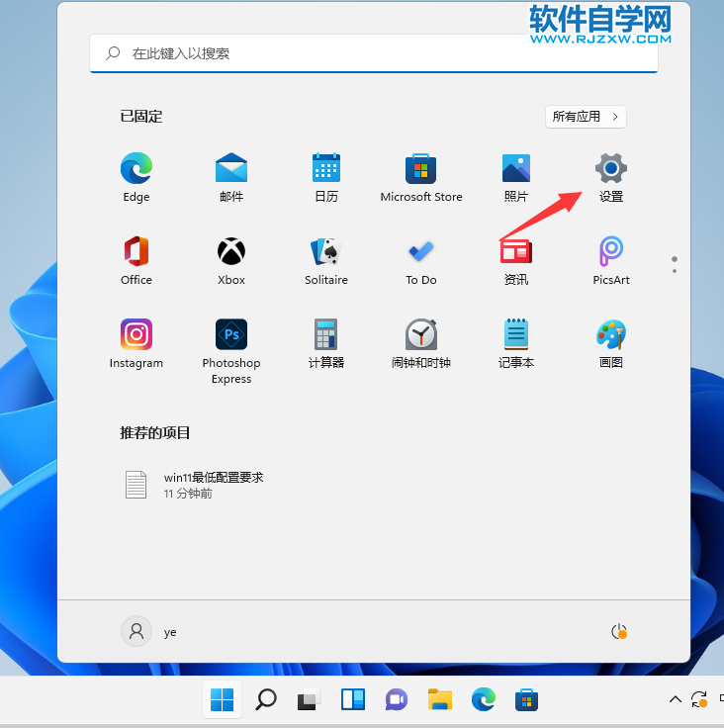Open the 日历 calendar app
The width and height of the screenshot is (724, 728).
click(326, 178)
